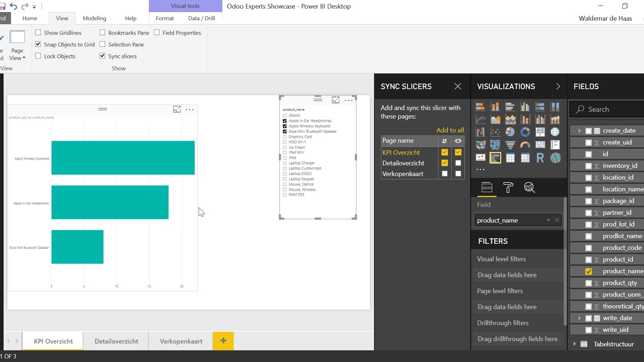Enable the Show Gridlines checkbox
Viewport: 644px width, 362px height.
coord(38,33)
